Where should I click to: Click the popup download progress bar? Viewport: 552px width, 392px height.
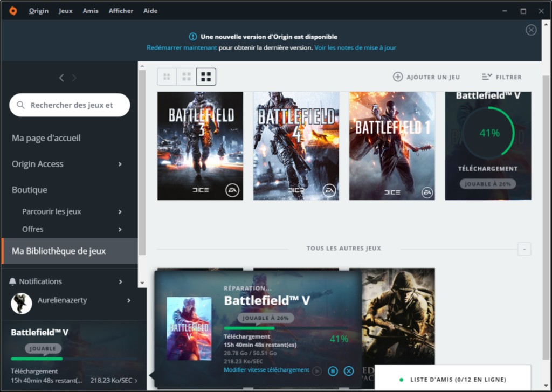tap(286, 328)
